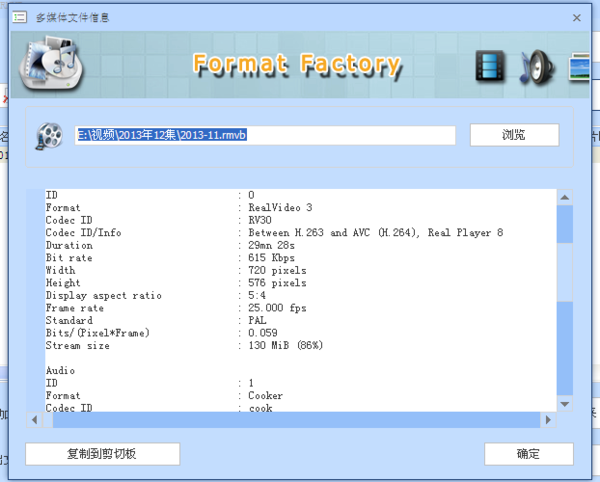The width and height of the screenshot is (600, 482).
Task: Click the film reel icon beside file path
Action: point(49,136)
